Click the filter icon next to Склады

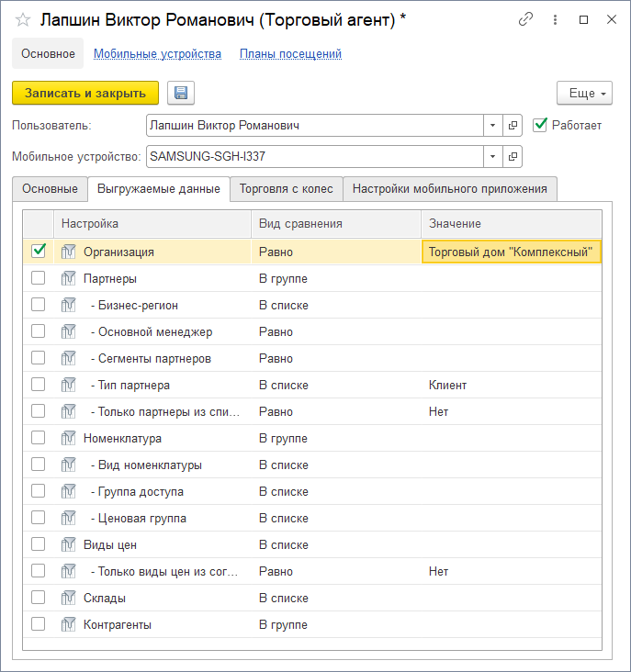point(68,598)
